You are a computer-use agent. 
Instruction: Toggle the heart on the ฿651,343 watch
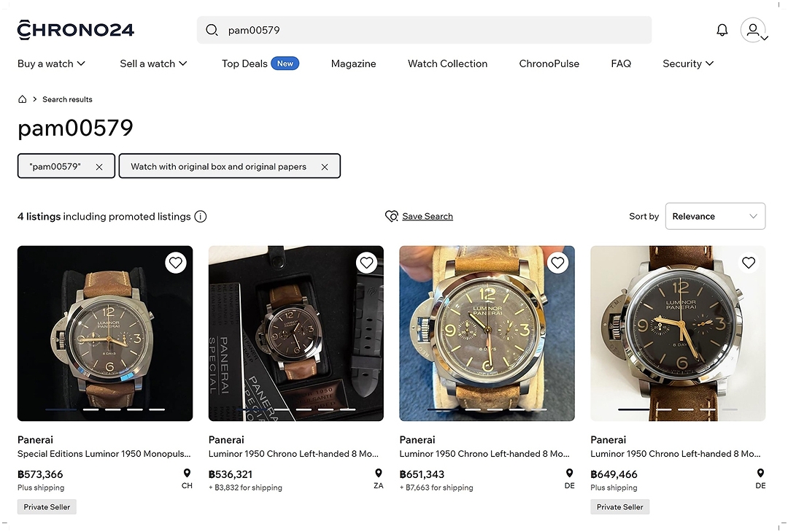point(557,263)
